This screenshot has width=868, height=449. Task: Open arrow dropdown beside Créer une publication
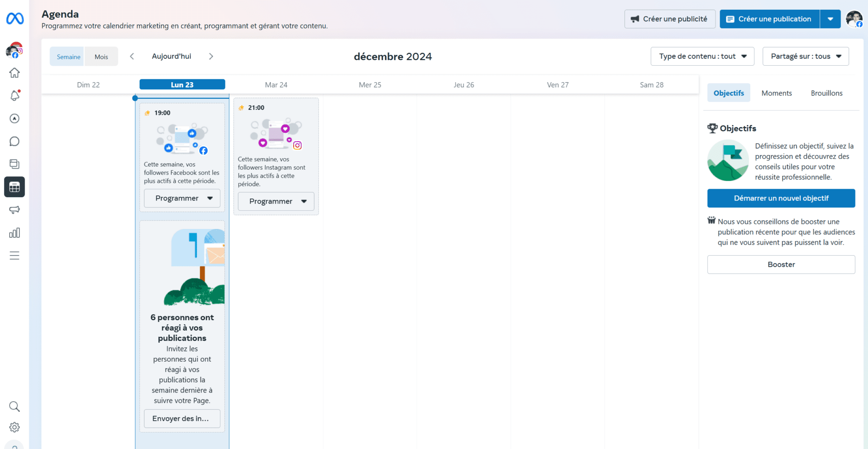point(830,19)
